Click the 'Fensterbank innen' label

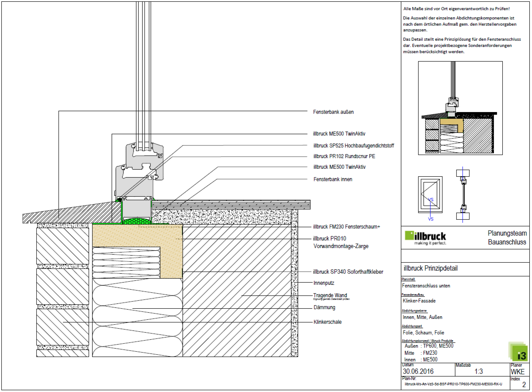[x=332, y=179]
